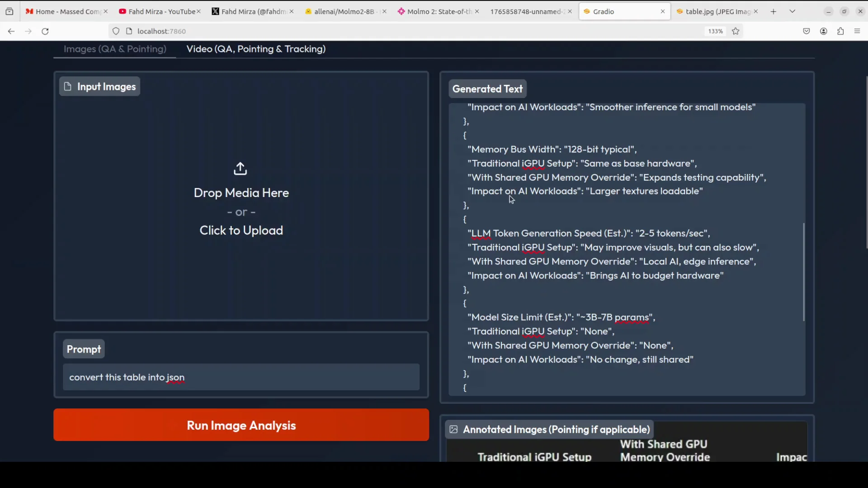The height and width of the screenshot is (488, 868).
Task: Click the bookmark star icon in the address bar
Action: point(736,31)
